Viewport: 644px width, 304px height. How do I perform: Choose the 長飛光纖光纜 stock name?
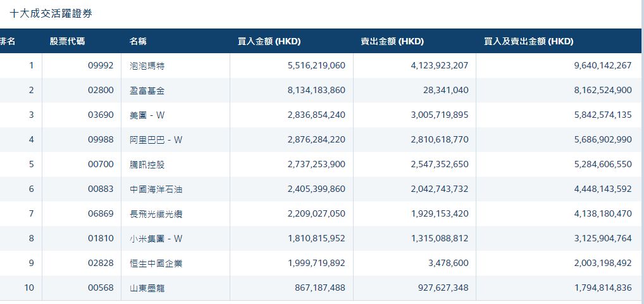click(156, 214)
